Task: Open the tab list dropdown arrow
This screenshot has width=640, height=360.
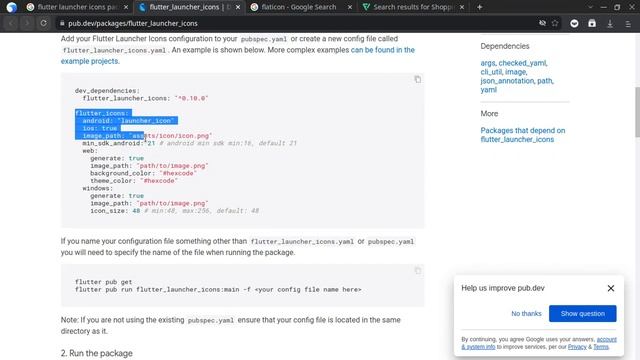Action: (x=590, y=7)
